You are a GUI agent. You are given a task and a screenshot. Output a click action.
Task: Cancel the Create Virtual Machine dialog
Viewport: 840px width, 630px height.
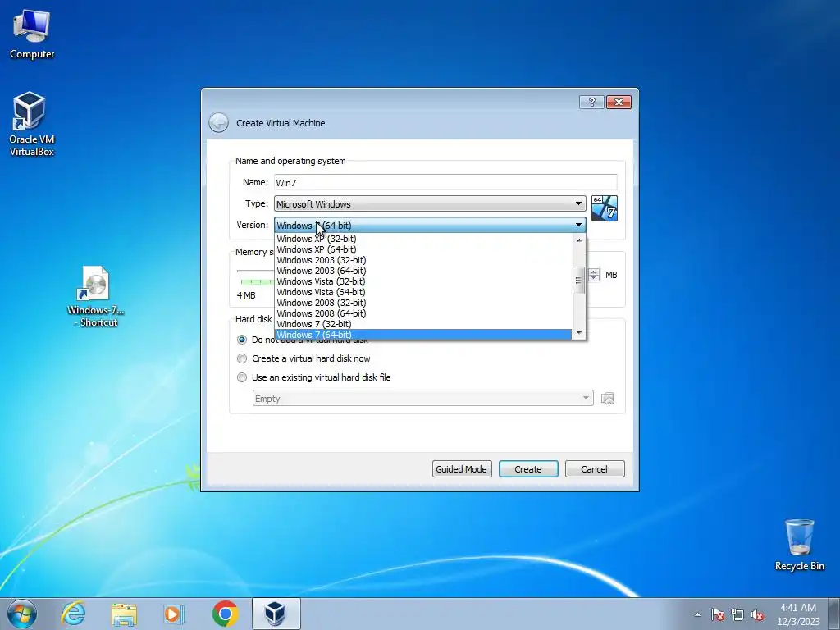[x=595, y=468]
